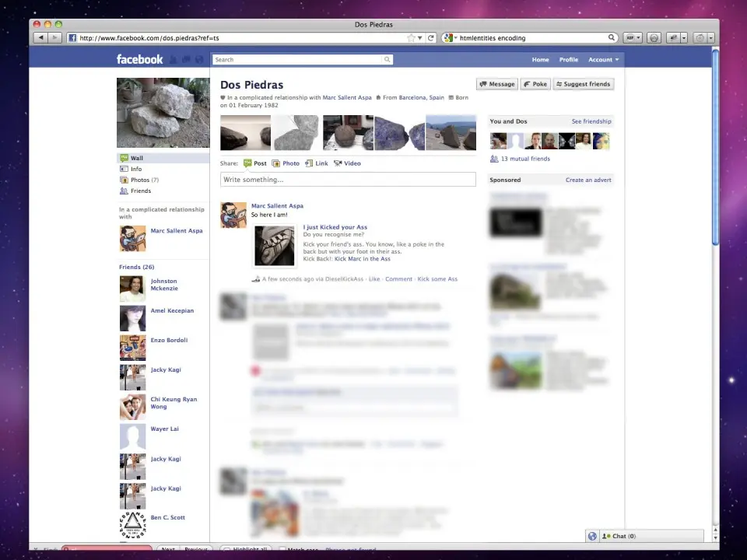
Task: Click the browser vertical scrollbar thumb
Action: [715, 148]
